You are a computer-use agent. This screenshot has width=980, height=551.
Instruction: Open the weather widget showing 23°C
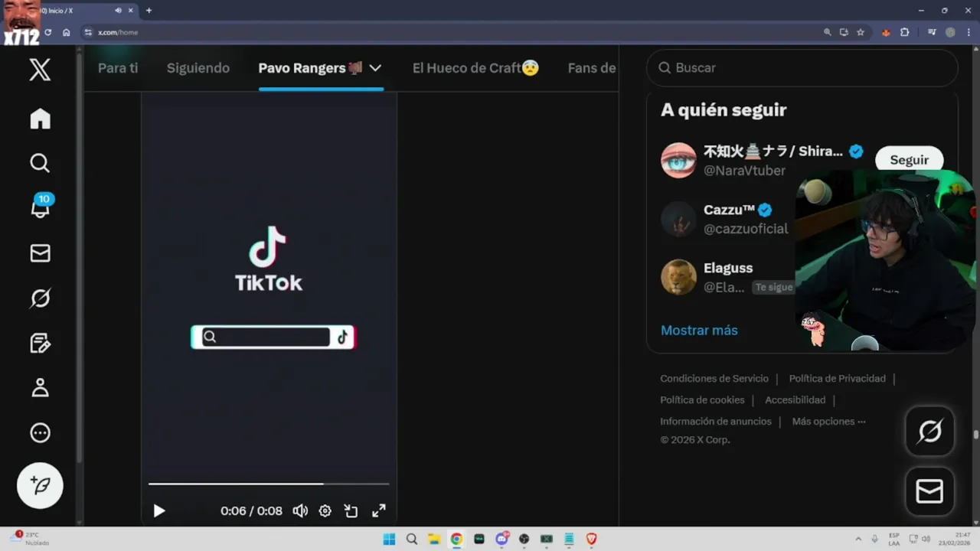click(31, 539)
